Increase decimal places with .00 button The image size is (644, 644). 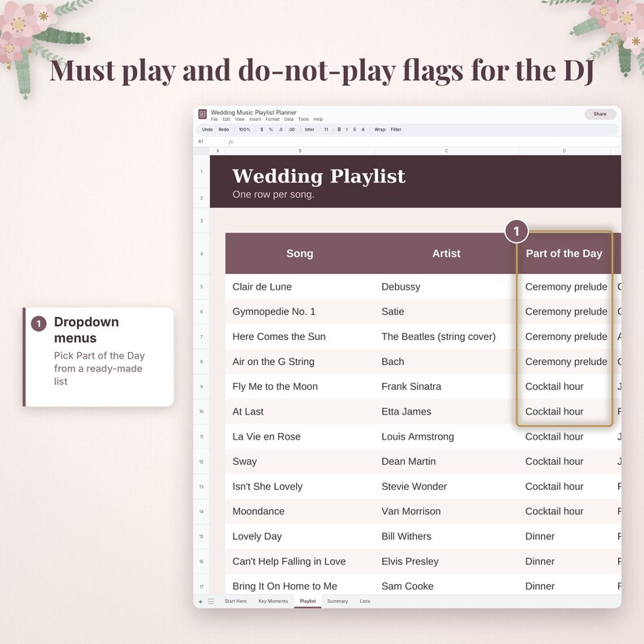(x=291, y=130)
